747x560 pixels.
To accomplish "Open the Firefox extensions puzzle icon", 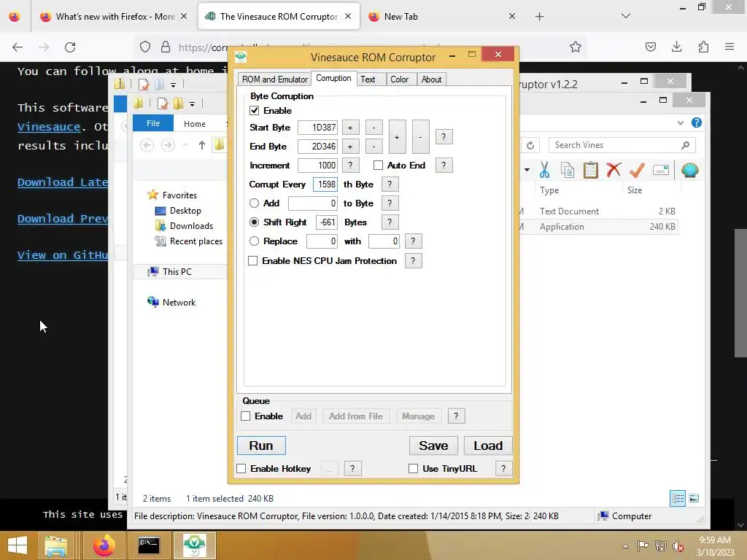I will [703, 47].
